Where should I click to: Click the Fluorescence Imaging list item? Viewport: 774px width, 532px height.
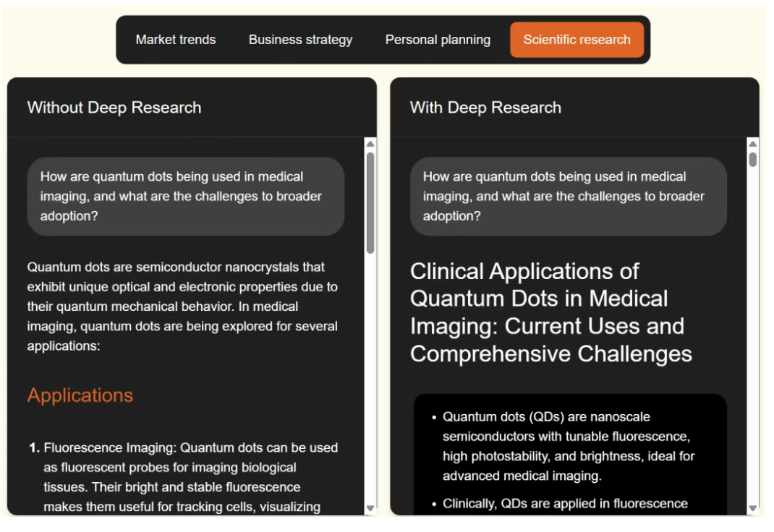click(x=184, y=477)
